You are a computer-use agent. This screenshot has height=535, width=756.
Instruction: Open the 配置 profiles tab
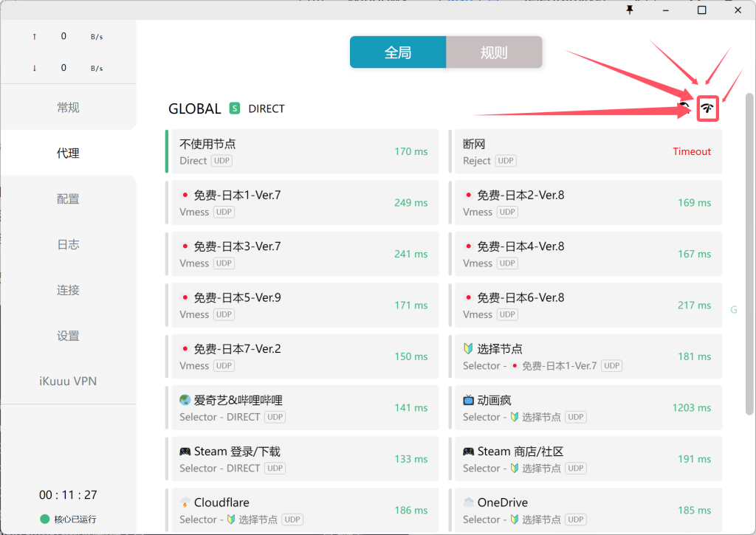68,199
